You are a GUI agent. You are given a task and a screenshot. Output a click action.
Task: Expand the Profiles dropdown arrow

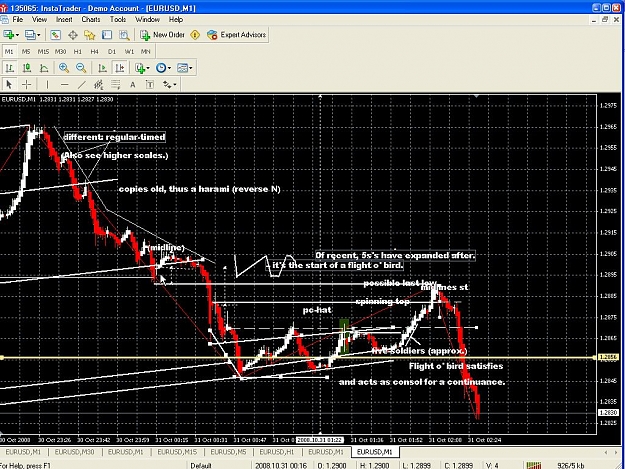(39, 35)
